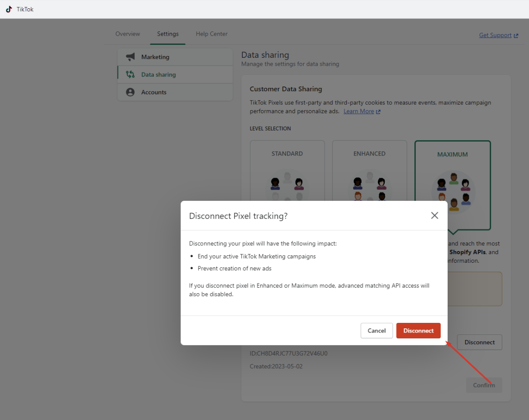
Task: Click 'End your active TikTok Marketing campaigns' bullet
Action: tap(257, 256)
